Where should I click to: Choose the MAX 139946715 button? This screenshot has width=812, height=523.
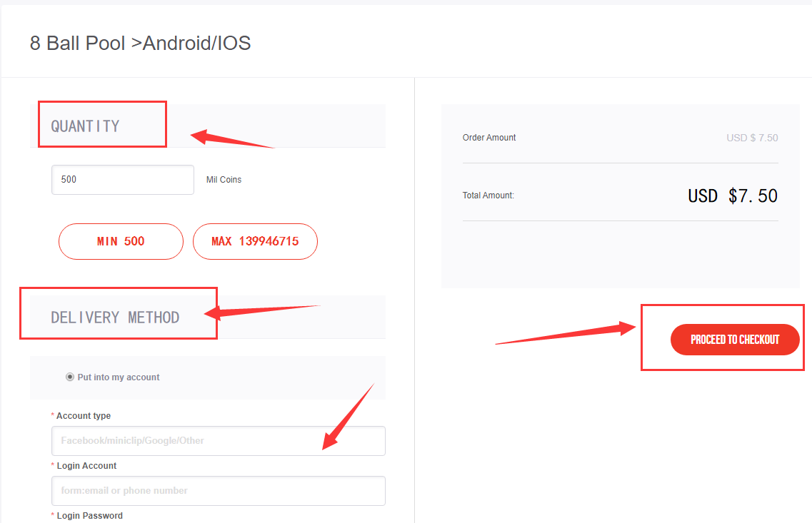click(x=255, y=242)
